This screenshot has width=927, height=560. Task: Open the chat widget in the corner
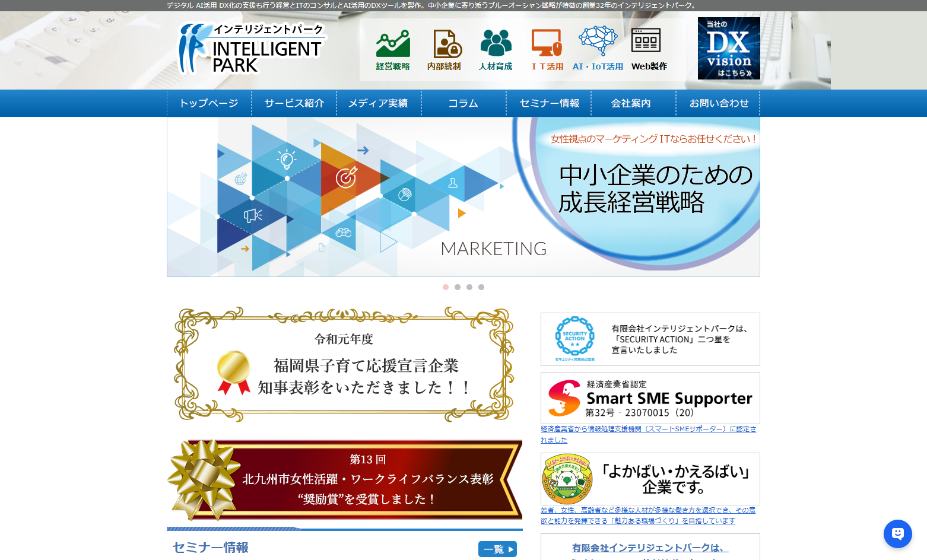point(897,533)
